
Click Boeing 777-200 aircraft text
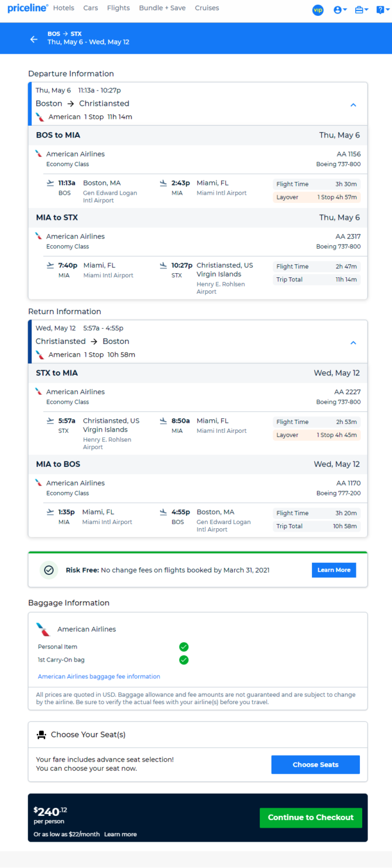pos(339,493)
